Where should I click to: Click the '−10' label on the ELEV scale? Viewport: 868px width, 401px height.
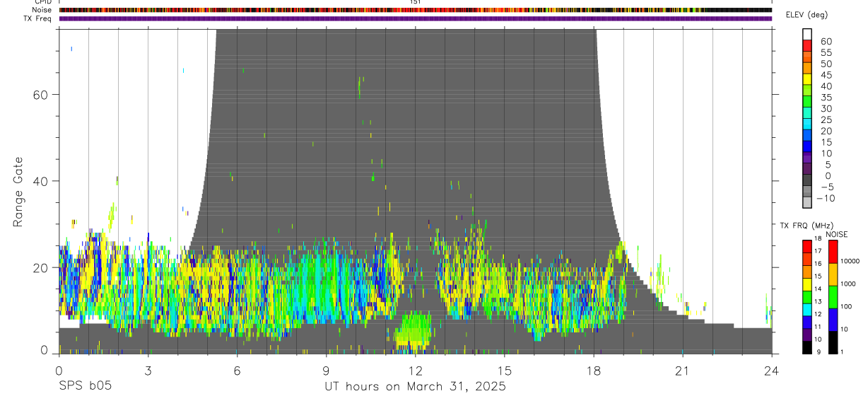pos(826,198)
